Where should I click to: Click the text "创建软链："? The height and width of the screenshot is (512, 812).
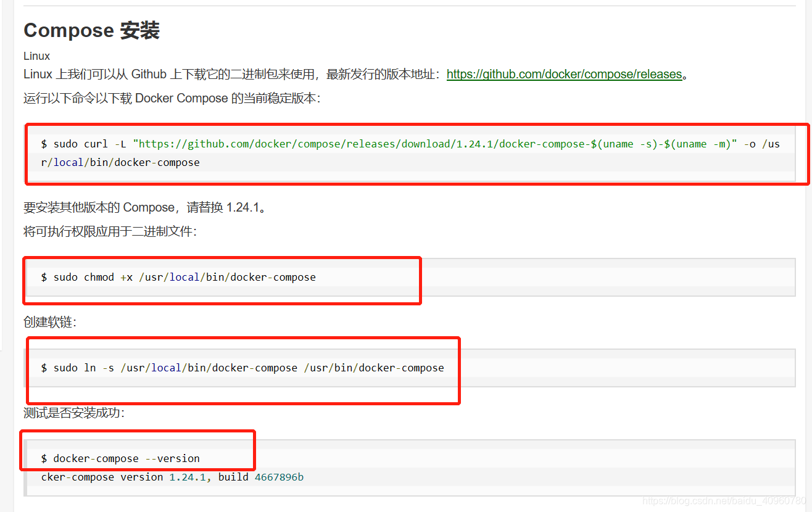[50, 323]
